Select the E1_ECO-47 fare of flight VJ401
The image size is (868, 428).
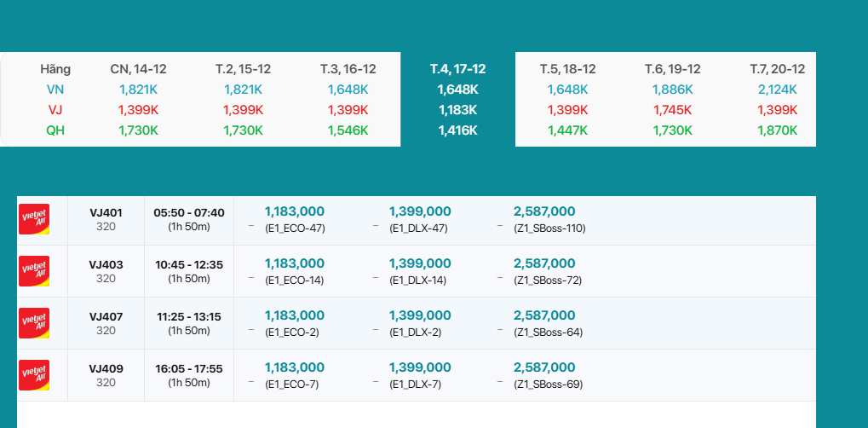(295, 219)
